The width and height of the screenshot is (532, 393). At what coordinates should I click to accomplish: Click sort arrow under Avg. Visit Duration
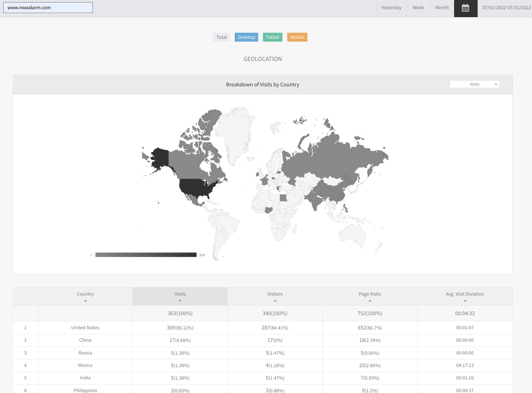(x=465, y=301)
